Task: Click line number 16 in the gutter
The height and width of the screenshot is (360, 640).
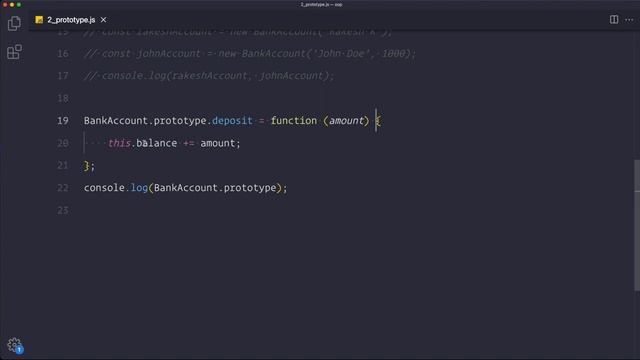Action: click(x=63, y=53)
